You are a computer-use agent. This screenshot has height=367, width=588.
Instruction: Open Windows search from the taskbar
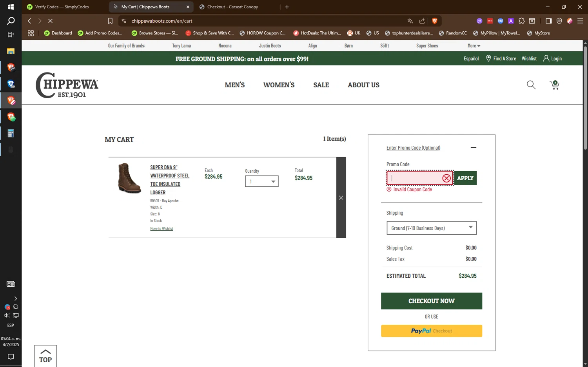click(x=11, y=21)
